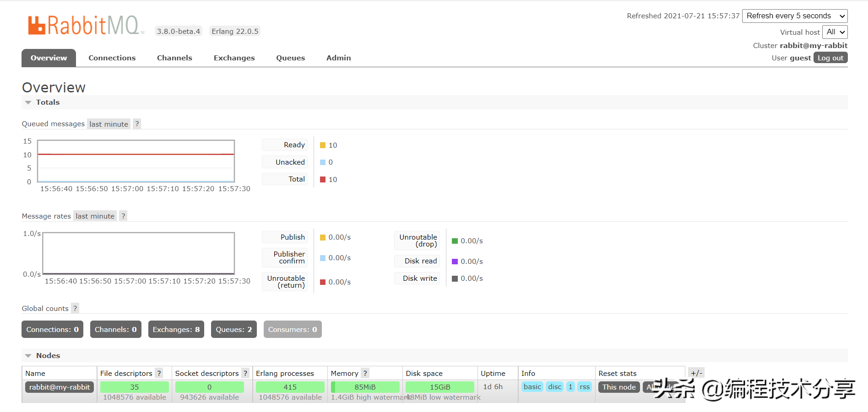
Task: Change Message rates last minute range
Action: coord(95,216)
